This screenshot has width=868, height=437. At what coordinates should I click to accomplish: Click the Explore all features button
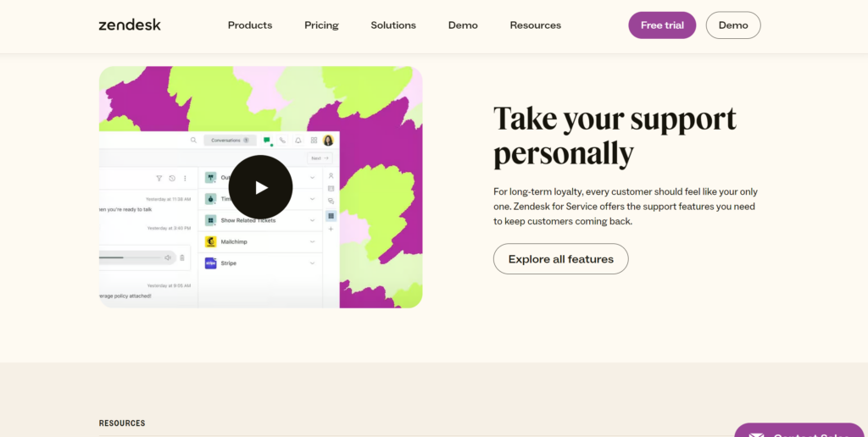coord(560,259)
